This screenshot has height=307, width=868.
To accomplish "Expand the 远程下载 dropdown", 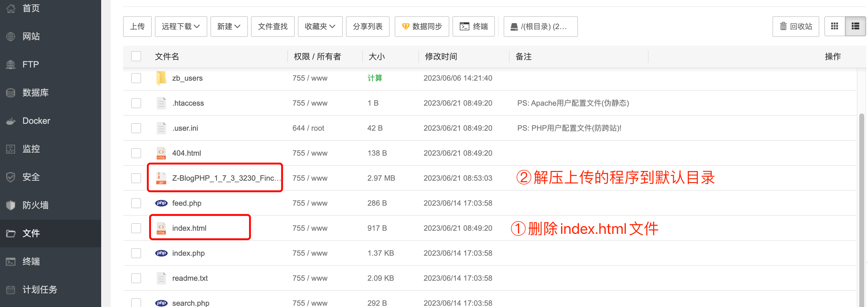I will tap(180, 26).
